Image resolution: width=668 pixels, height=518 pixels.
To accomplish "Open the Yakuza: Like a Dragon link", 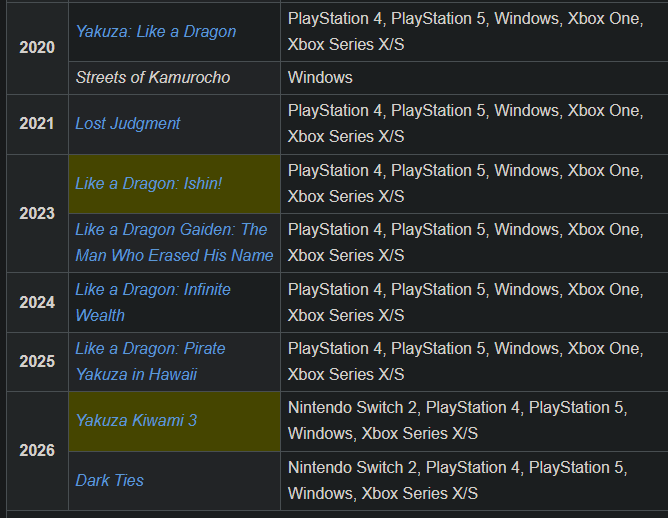I will click(x=155, y=32).
